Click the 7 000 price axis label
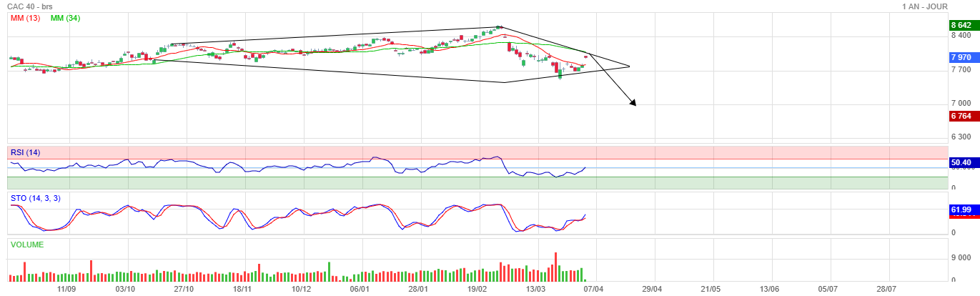Viewport: 980px width, 296px height. click(x=960, y=103)
